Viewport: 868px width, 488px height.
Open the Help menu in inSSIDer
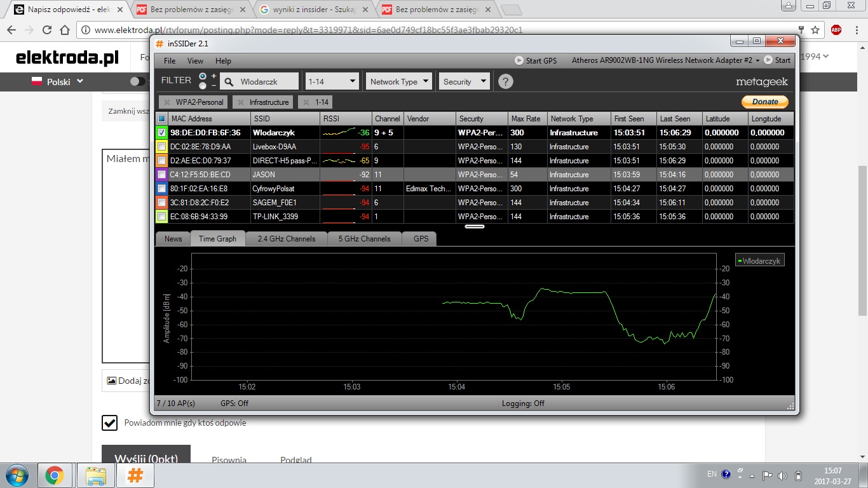tap(223, 61)
